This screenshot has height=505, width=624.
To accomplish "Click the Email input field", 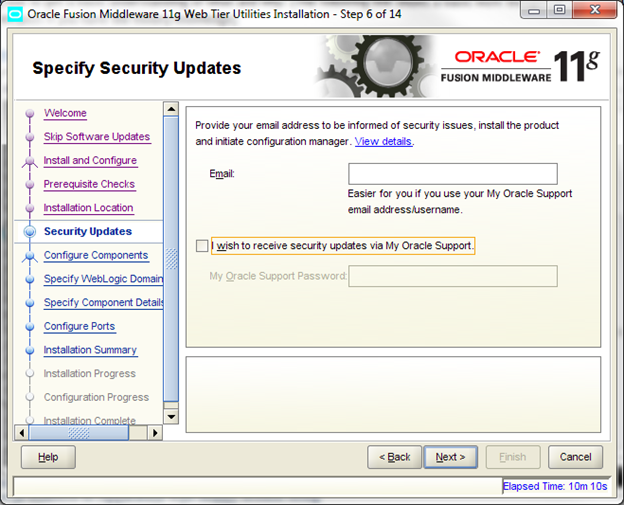I will click(452, 174).
